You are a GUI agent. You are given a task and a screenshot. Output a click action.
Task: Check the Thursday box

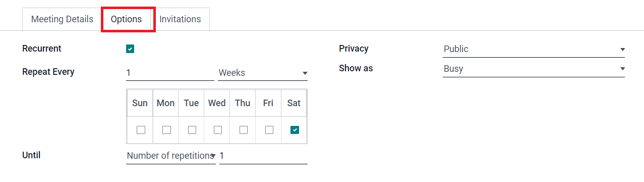point(244,130)
